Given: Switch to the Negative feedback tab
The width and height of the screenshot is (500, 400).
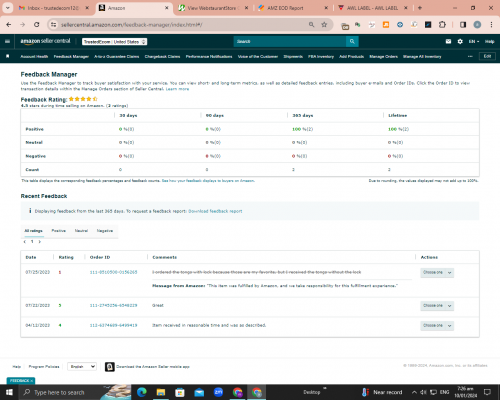Looking at the screenshot, I should [105, 231].
